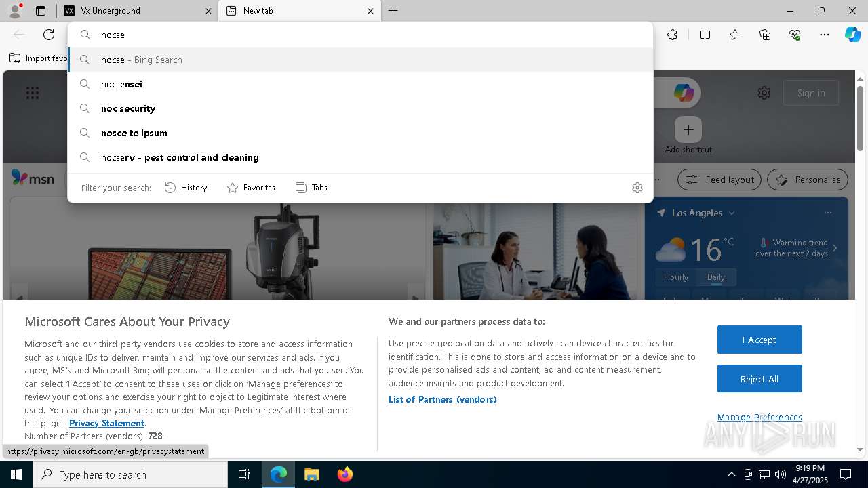Choose the 'noc security' suggestion
This screenshot has width=868, height=488.
361,108
